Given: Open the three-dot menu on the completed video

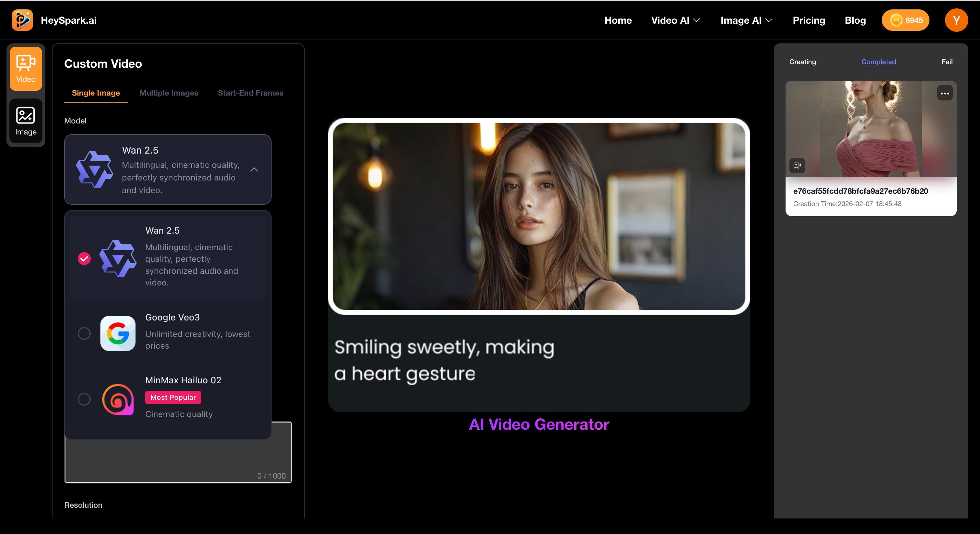Looking at the screenshot, I should coord(945,93).
